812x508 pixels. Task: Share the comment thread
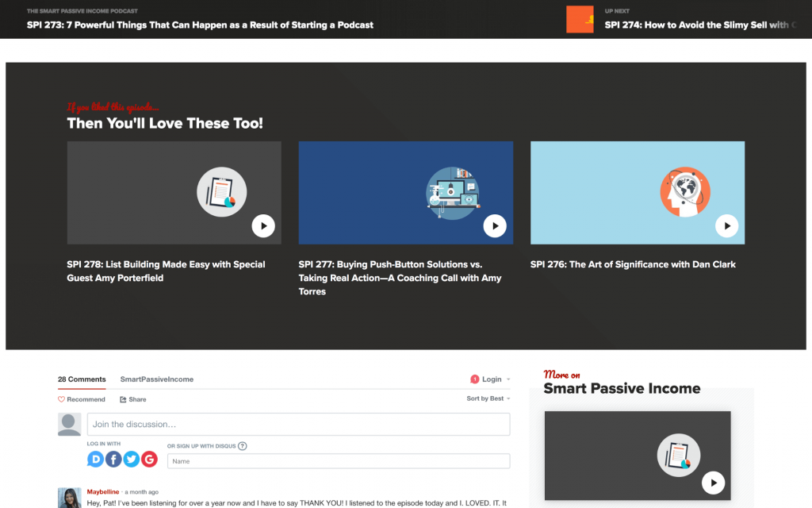pyautogui.click(x=133, y=399)
